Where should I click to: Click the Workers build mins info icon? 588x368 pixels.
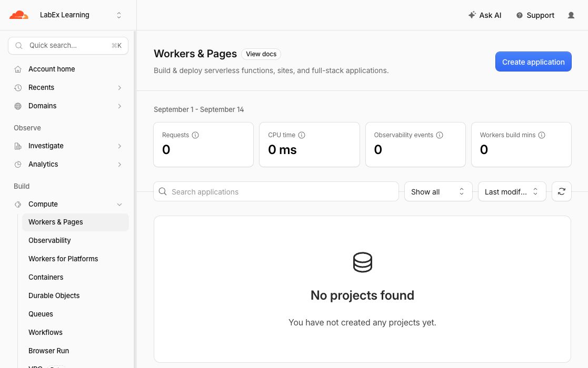542,135
